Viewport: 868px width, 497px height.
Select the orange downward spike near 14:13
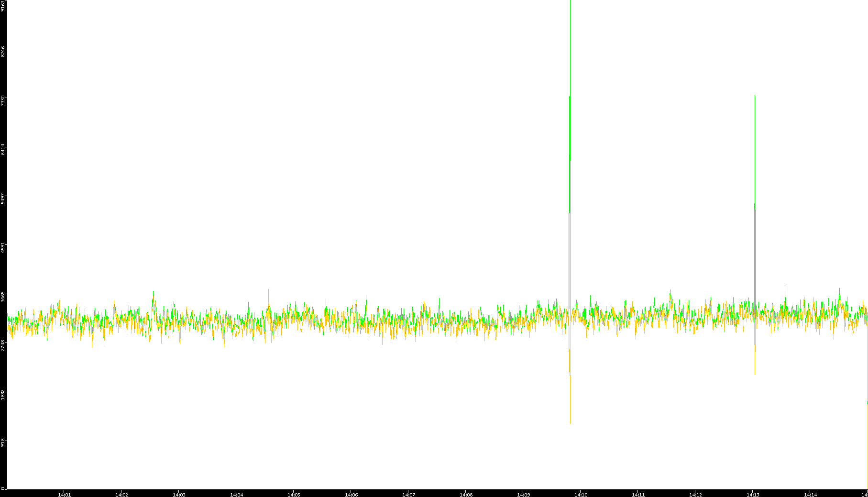point(755,373)
